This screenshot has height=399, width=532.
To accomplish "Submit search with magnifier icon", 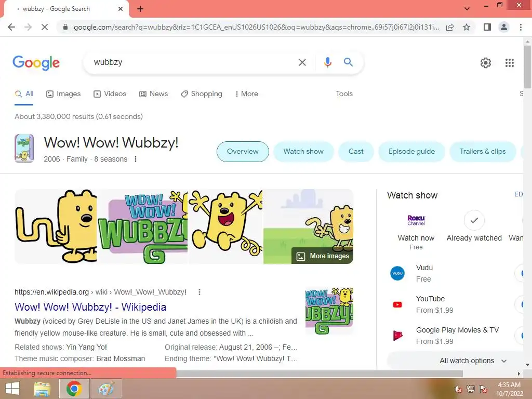I will point(348,62).
